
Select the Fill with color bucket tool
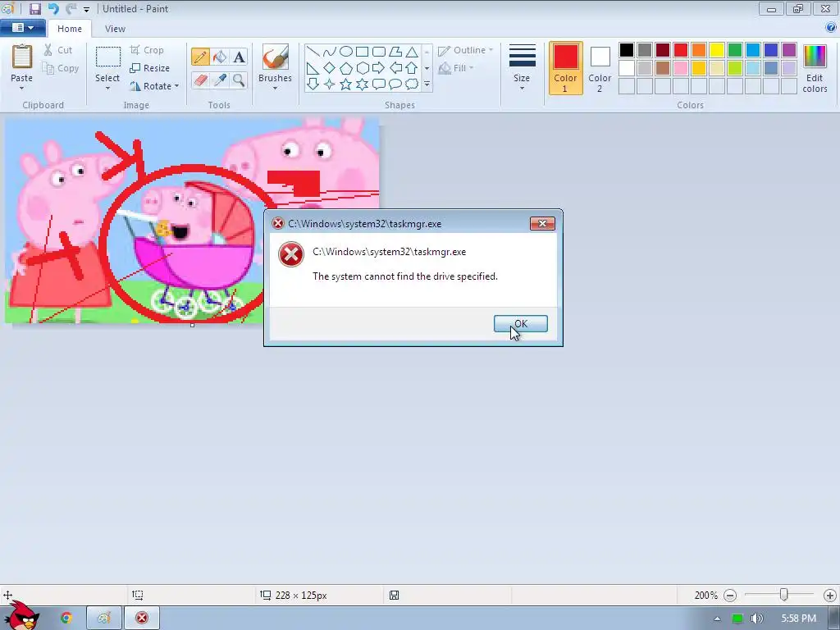point(220,57)
